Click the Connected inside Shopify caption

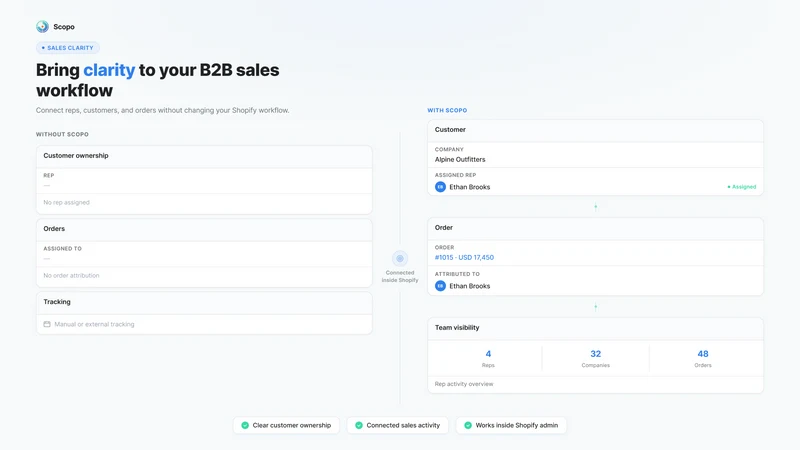(400, 277)
